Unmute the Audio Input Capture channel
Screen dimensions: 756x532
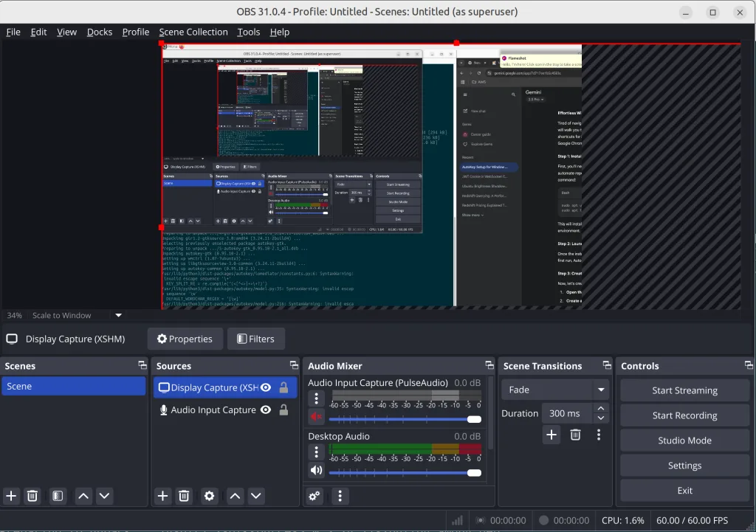[316, 416]
